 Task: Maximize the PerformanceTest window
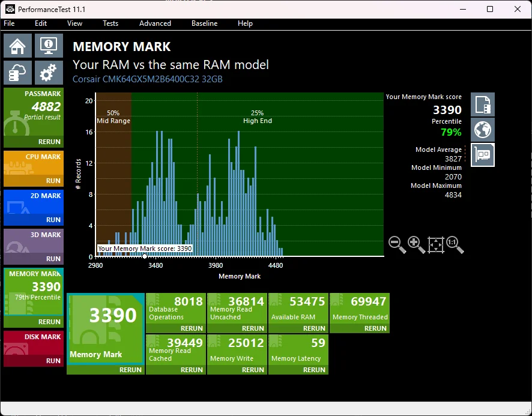490,9
